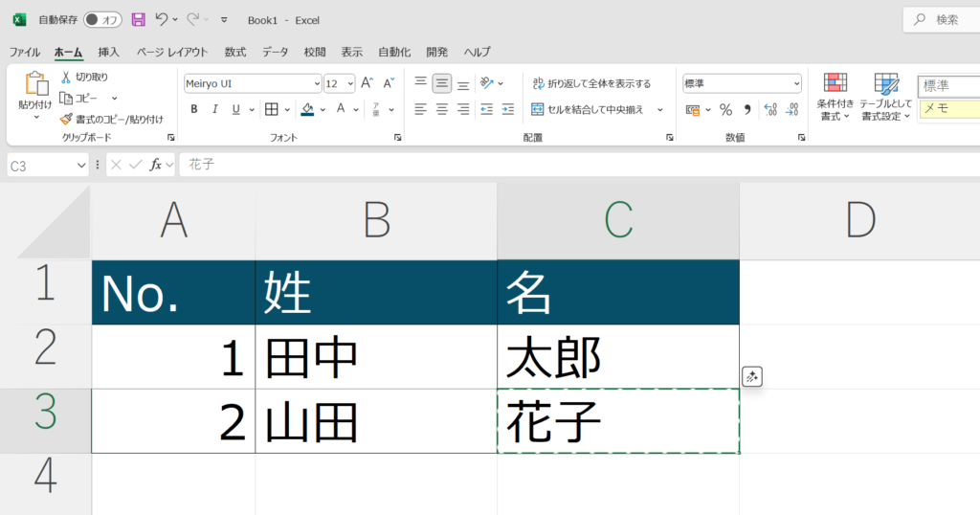Click the Copy (コピー) button

[78, 99]
